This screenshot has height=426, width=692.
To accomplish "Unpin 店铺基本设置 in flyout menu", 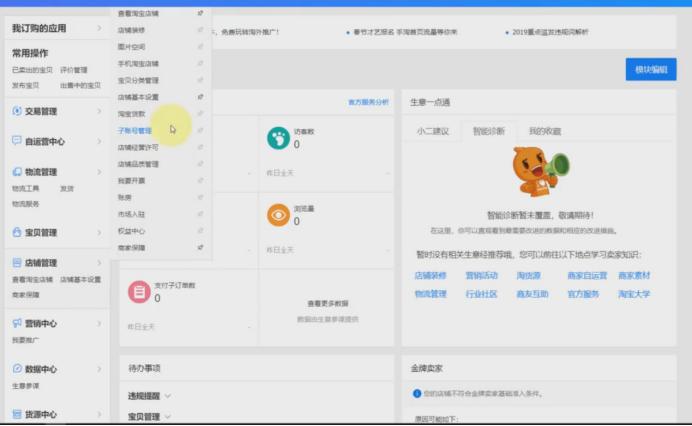I will 200,97.
